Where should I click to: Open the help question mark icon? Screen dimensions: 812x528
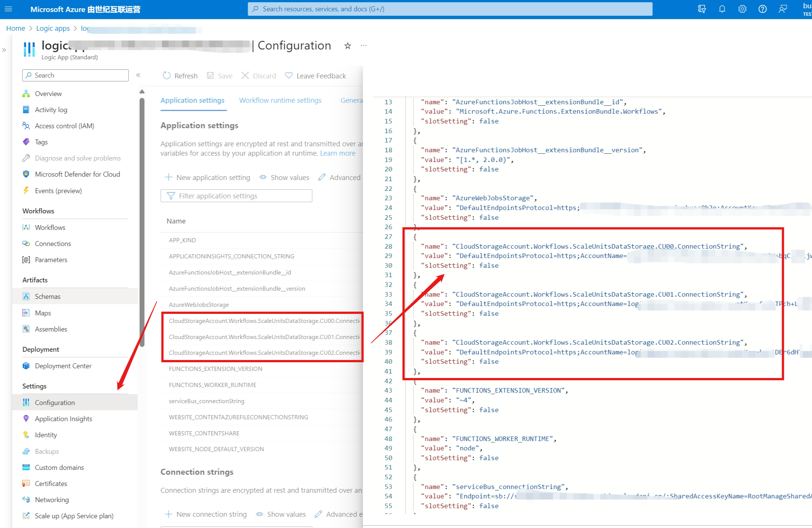tap(762, 9)
